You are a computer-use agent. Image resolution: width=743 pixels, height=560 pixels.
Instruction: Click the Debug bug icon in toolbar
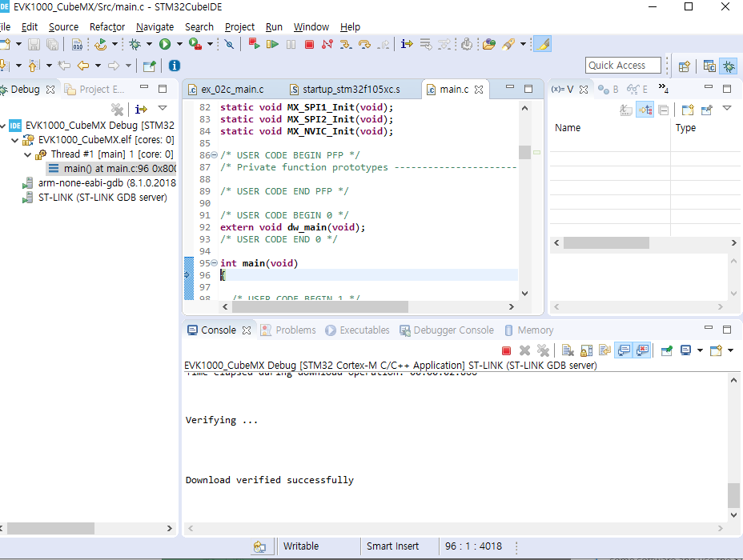(135, 45)
